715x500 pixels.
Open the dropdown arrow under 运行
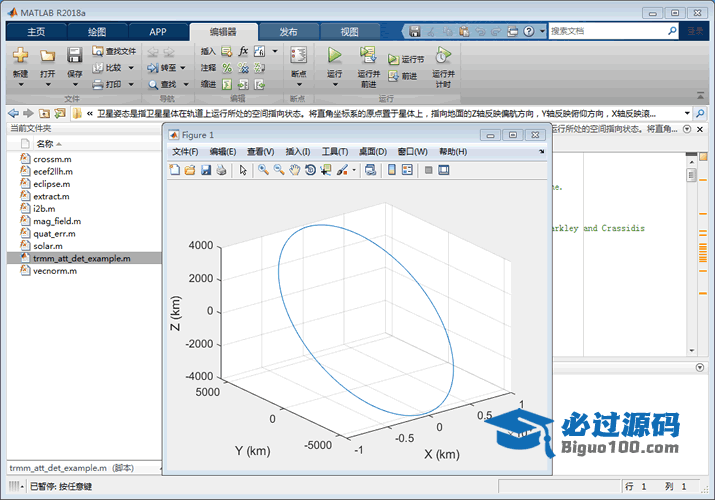(x=335, y=84)
